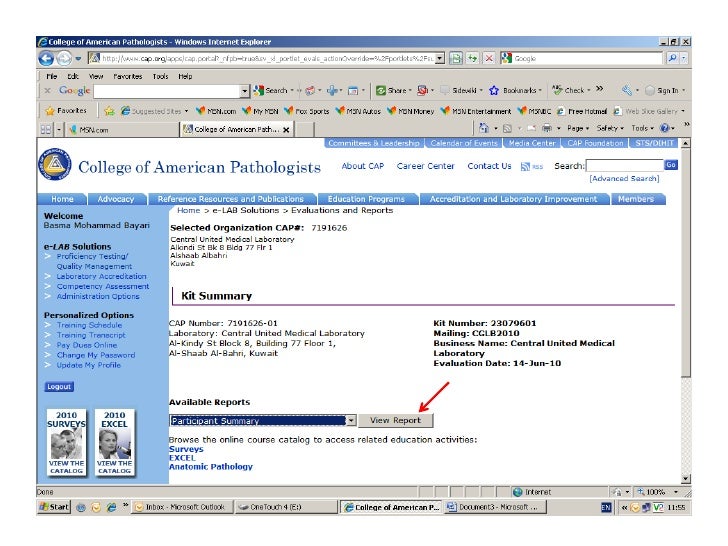Open Competency Assessment sidebar link
Screen dimensions: 728x546
click(x=103, y=286)
